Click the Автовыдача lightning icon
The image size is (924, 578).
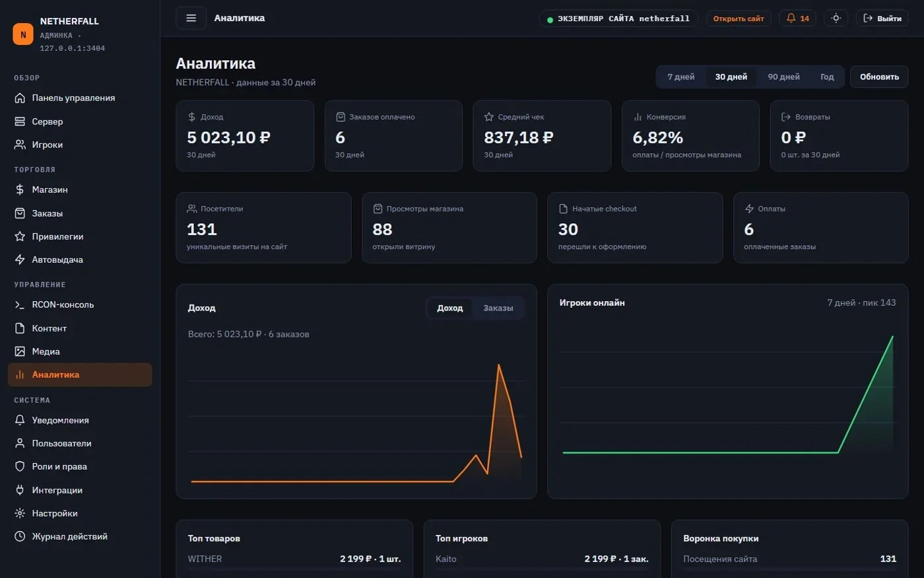pyautogui.click(x=20, y=260)
